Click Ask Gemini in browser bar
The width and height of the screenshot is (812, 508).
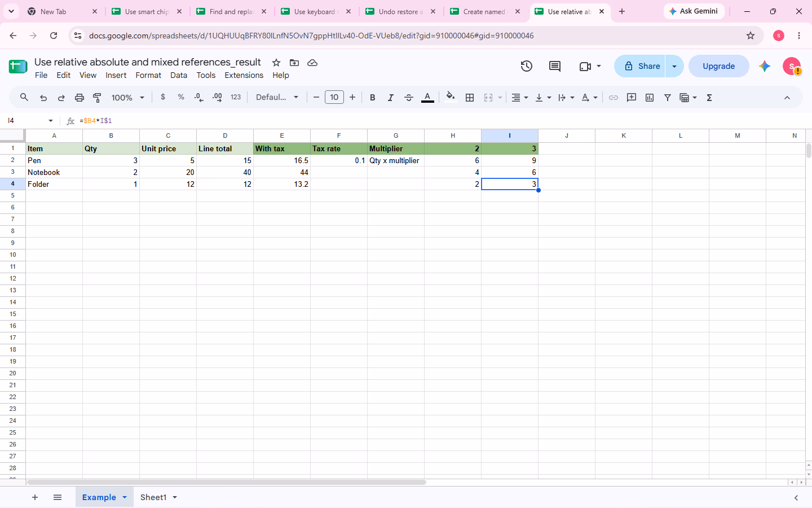coord(694,11)
